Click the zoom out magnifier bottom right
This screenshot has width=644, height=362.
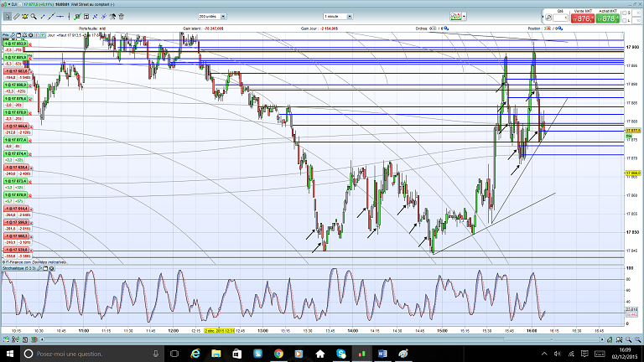coord(628,339)
